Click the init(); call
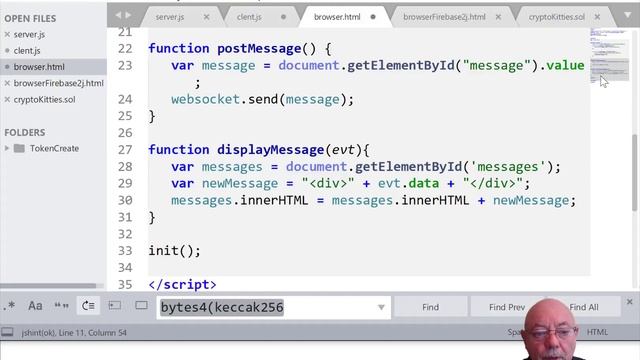The width and height of the screenshot is (640, 360). [x=175, y=251]
